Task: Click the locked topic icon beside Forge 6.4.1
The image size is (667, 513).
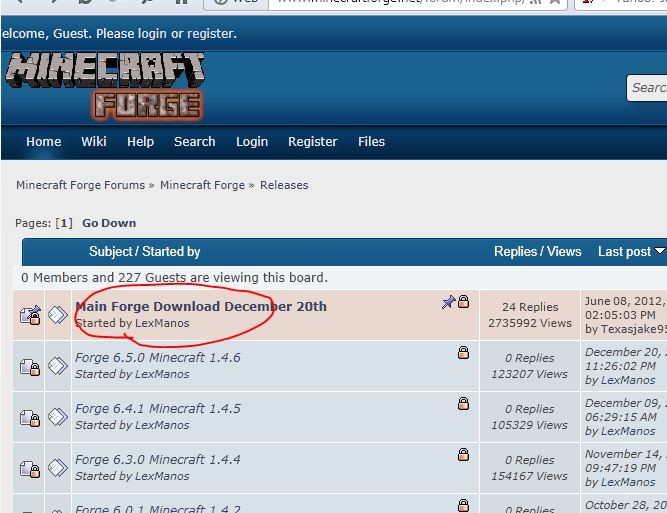Action: pos(30,417)
